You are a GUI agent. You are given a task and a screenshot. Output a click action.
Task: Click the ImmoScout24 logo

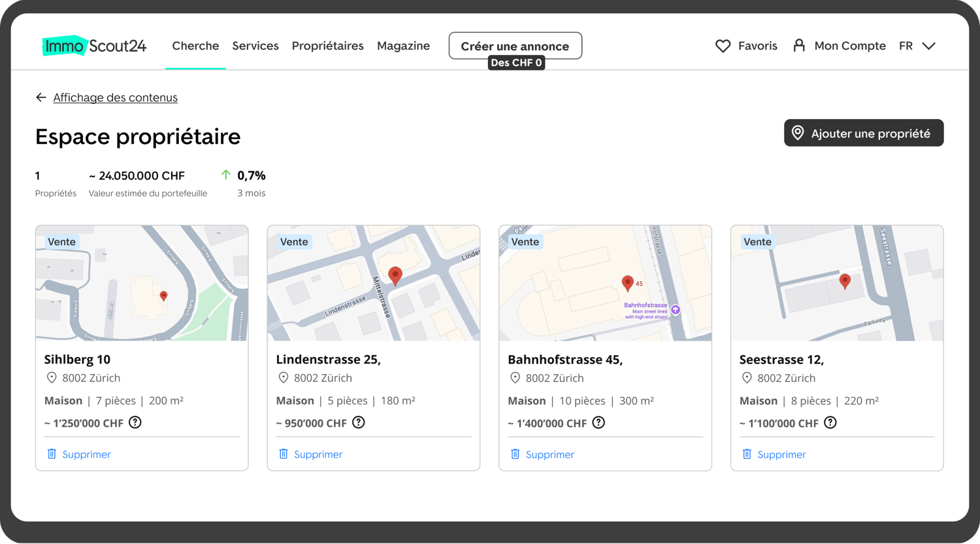[x=95, y=46]
